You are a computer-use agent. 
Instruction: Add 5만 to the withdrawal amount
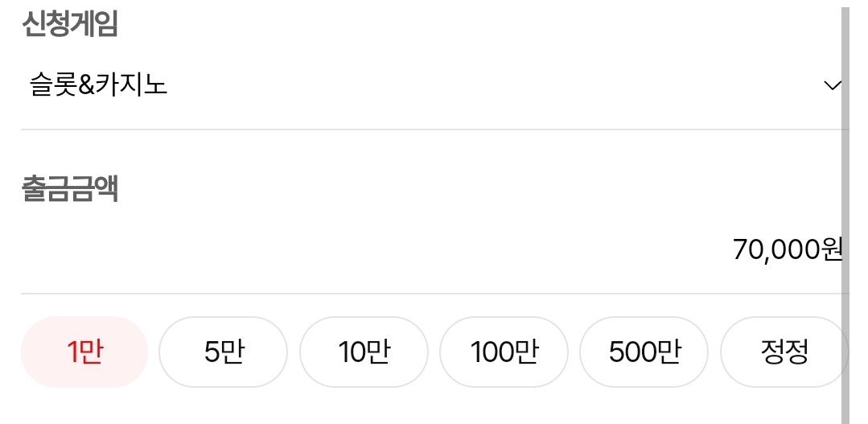pos(223,352)
